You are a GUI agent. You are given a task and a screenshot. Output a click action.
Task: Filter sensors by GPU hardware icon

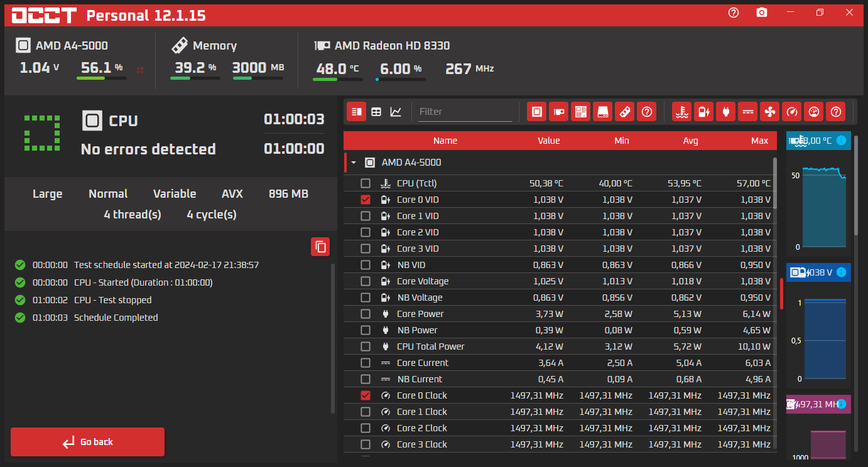(x=558, y=112)
